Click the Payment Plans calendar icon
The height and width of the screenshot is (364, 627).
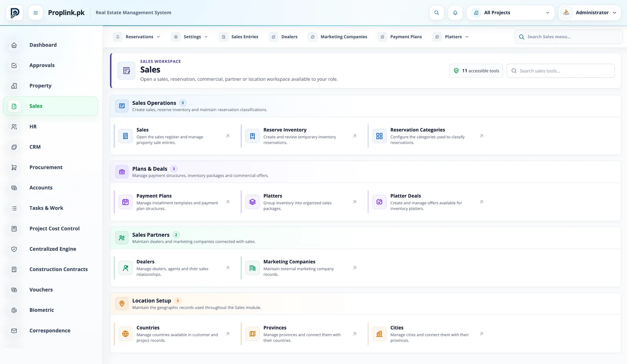tap(125, 202)
